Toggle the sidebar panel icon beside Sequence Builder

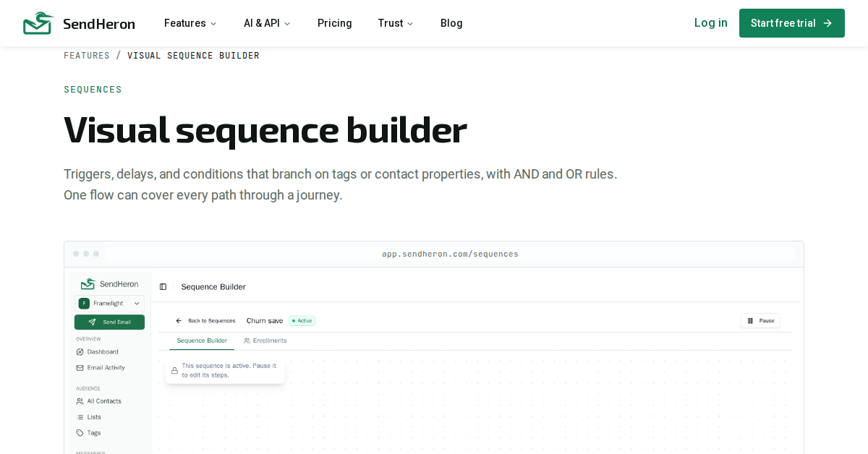point(163,287)
